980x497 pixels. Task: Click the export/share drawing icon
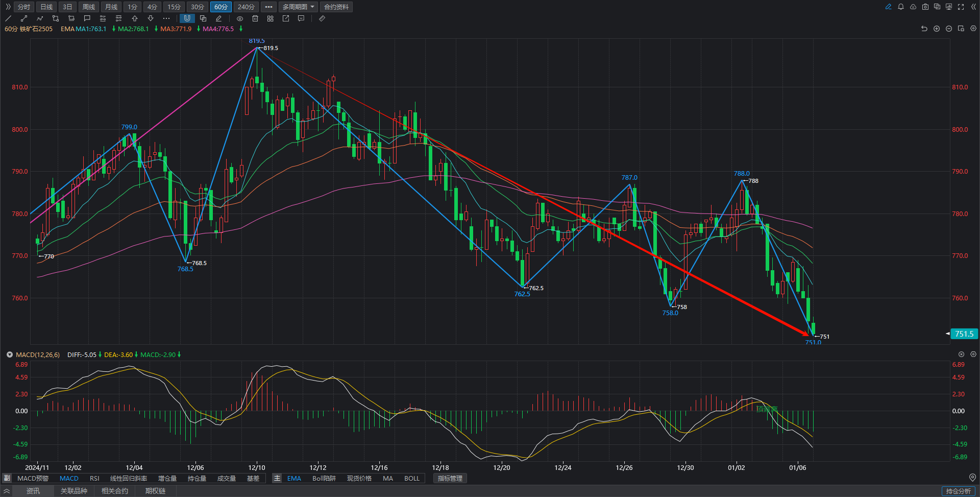[286, 18]
